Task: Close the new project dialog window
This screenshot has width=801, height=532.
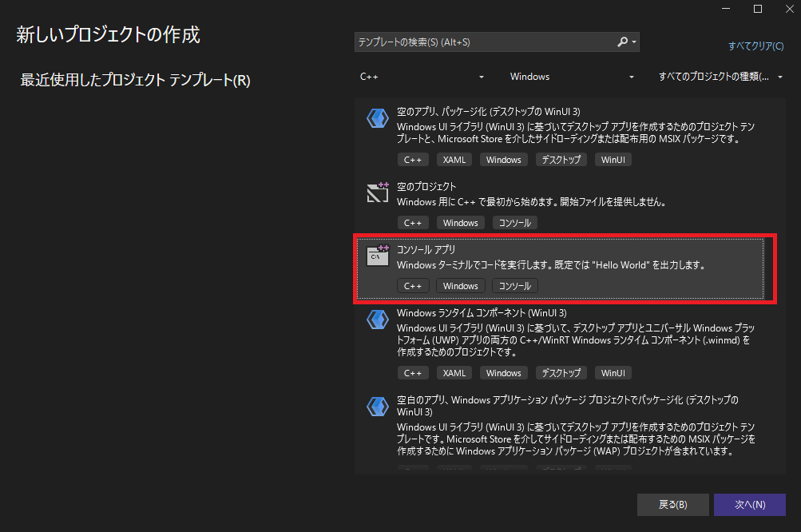Action: point(786,9)
